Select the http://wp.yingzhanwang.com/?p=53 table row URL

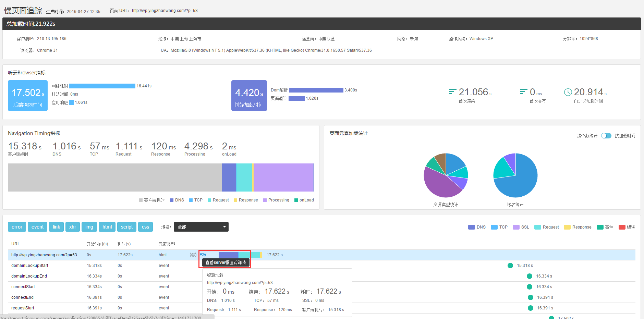click(x=44, y=255)
